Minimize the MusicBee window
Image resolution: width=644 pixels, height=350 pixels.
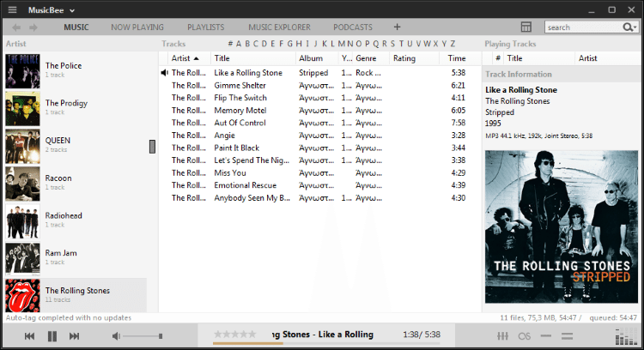592,10
